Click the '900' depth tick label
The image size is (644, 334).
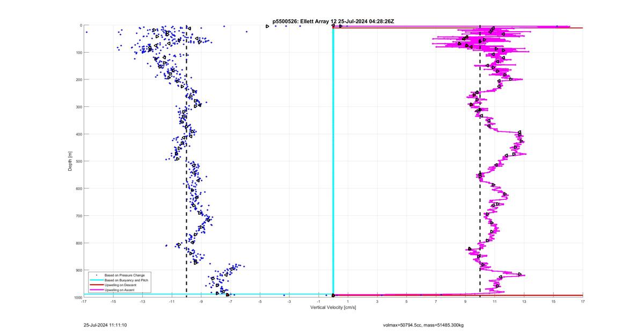point(78,270)
